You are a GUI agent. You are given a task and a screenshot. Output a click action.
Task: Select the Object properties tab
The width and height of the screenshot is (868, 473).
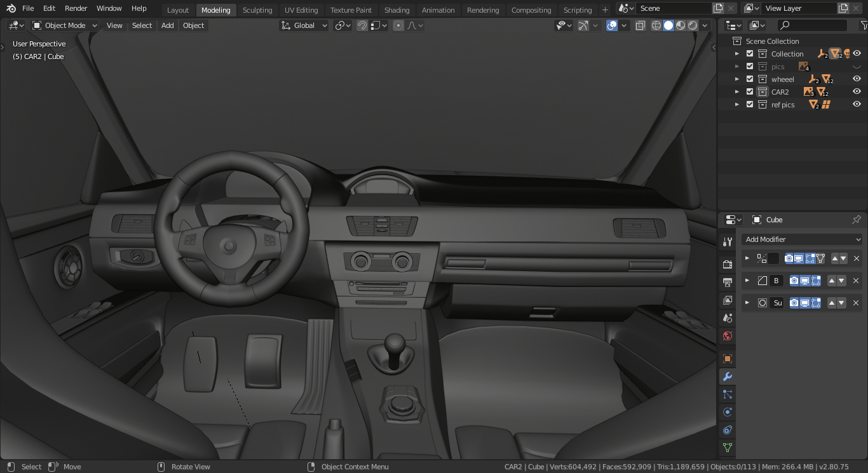[727, 359]
